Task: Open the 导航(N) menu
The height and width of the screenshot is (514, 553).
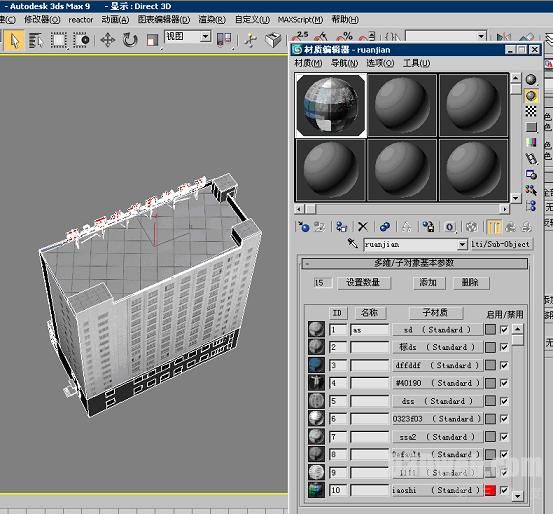Action: [x=345, y=63]
